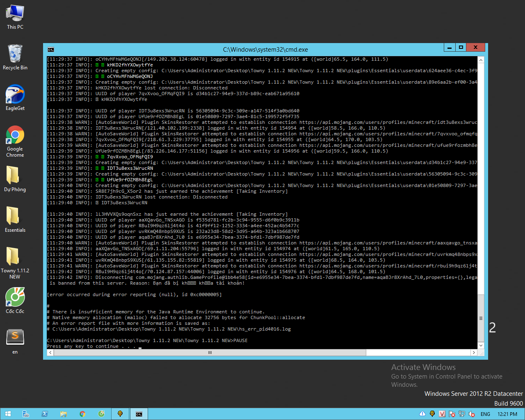This screenshot has height=420, width=525.
Task: Unmute the system volume in the tray
Action: (472, 414)
